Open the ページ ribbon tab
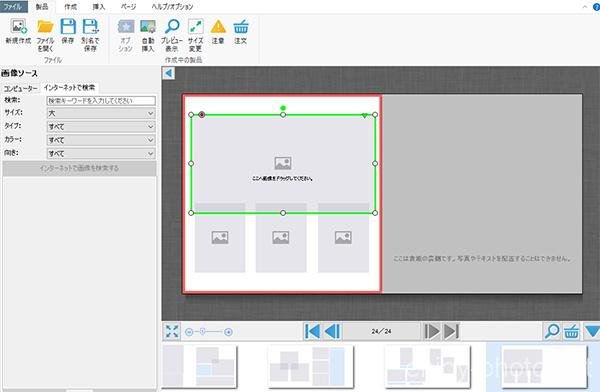Viewport: 600px width, 392px height. [129, 7]
